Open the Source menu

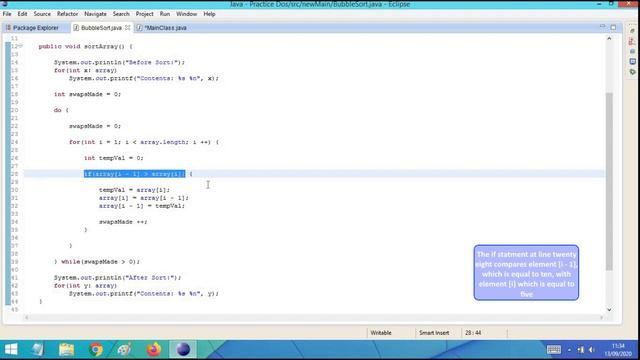(42, 14)
